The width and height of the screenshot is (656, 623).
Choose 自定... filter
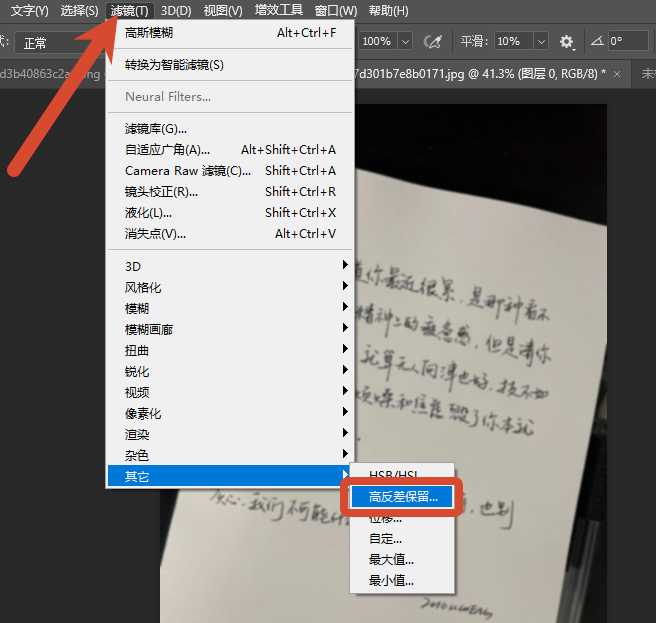pos(402,538)
